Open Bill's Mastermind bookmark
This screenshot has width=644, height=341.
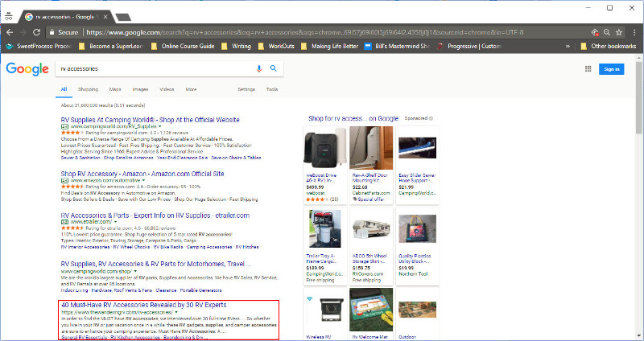pos(397,47)
